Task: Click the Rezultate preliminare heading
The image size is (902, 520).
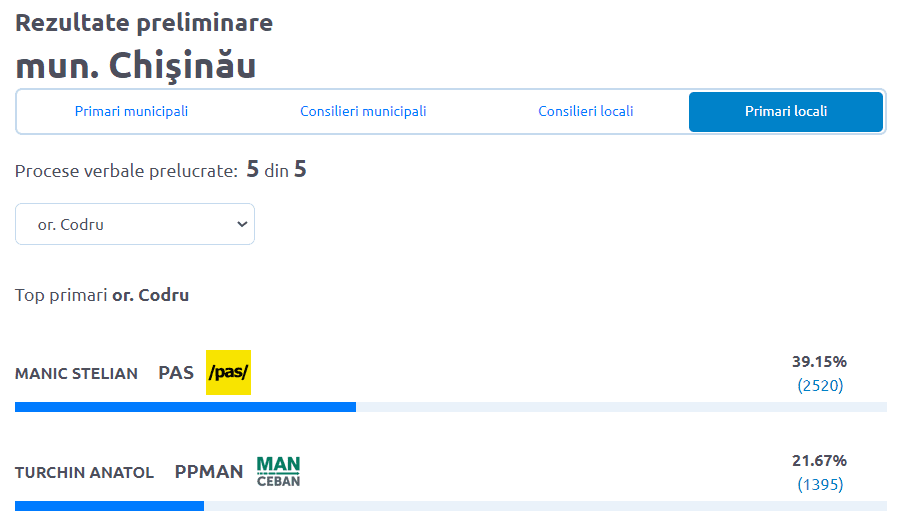Action: [144, 22]
